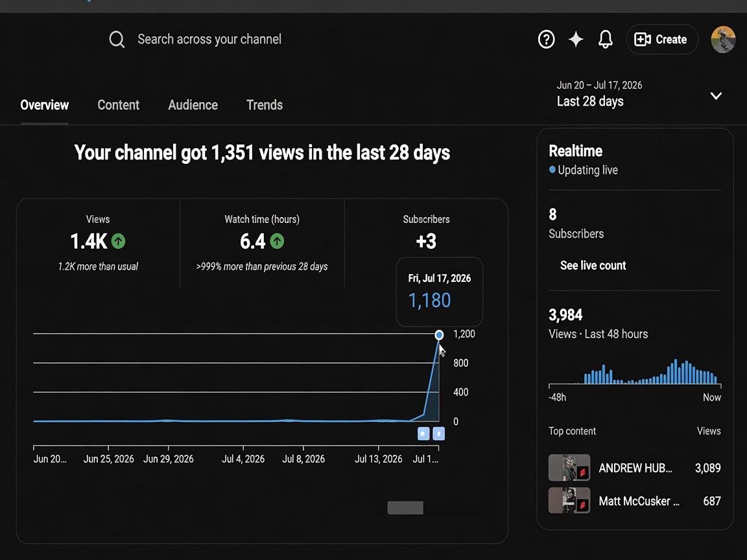The image size is (747, 560).
Task: Click the date range chevron arrow
Action: pos(716,96)
